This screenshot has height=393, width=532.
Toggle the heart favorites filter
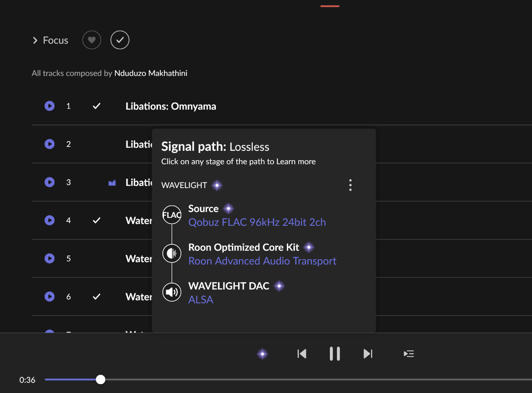click(92, 40)
